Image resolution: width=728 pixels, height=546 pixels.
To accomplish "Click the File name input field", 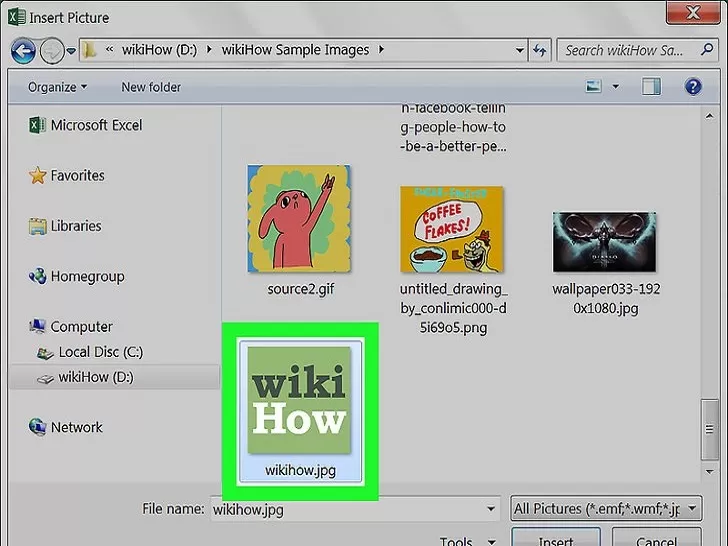I will point(355,509).
